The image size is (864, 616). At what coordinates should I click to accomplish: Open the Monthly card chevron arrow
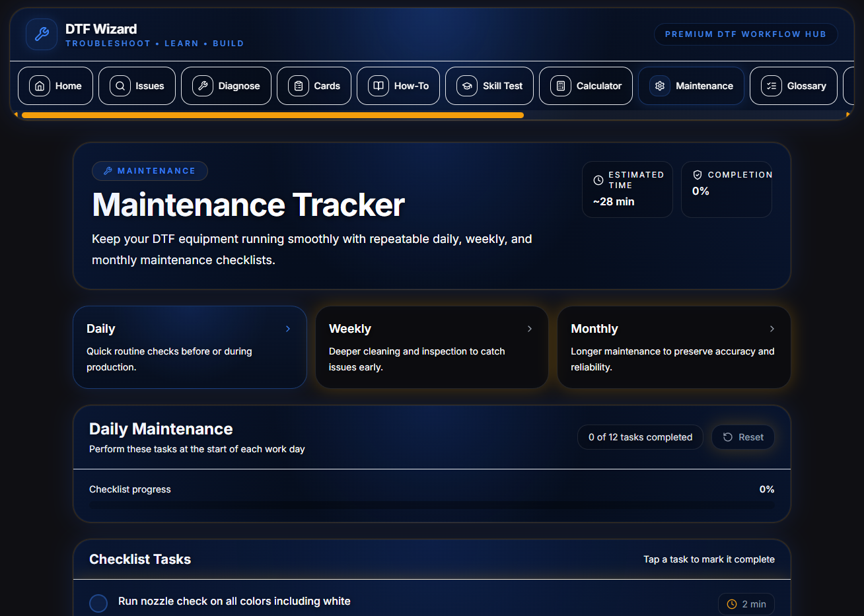tap(772, 329)
